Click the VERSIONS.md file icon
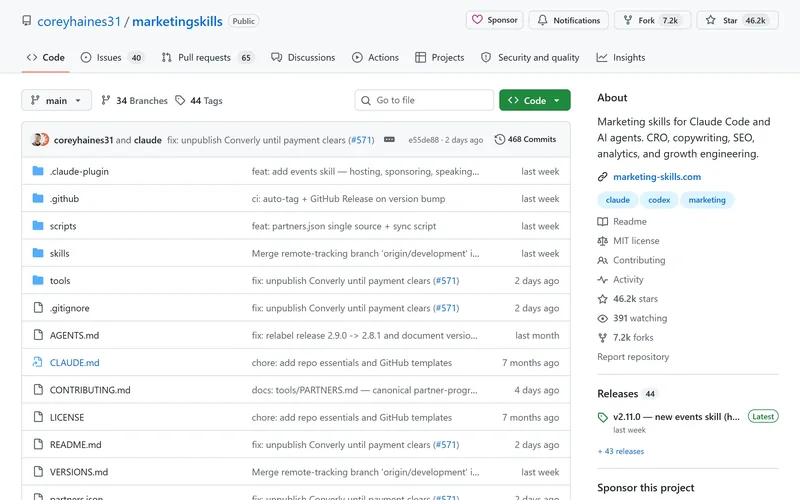This screenshot has height=500, width=800. point(38,471)
